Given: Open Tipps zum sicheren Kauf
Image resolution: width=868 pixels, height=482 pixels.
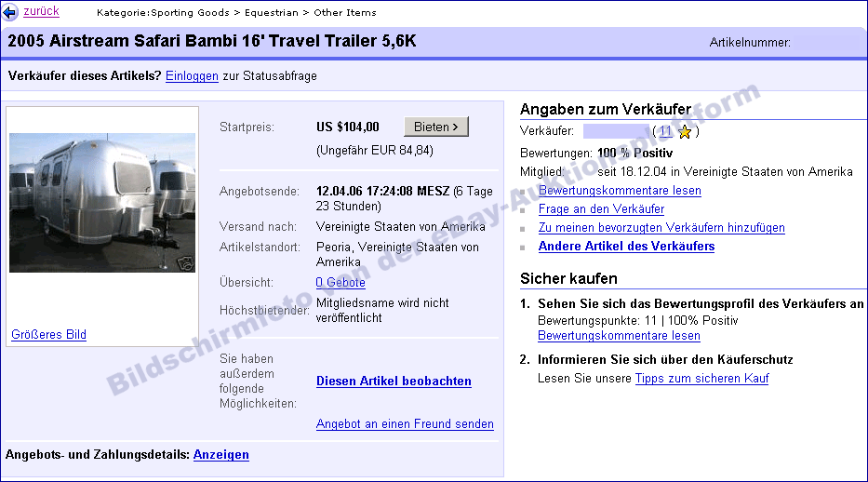Looking at the screenshot, I should (x=701, y=379).
